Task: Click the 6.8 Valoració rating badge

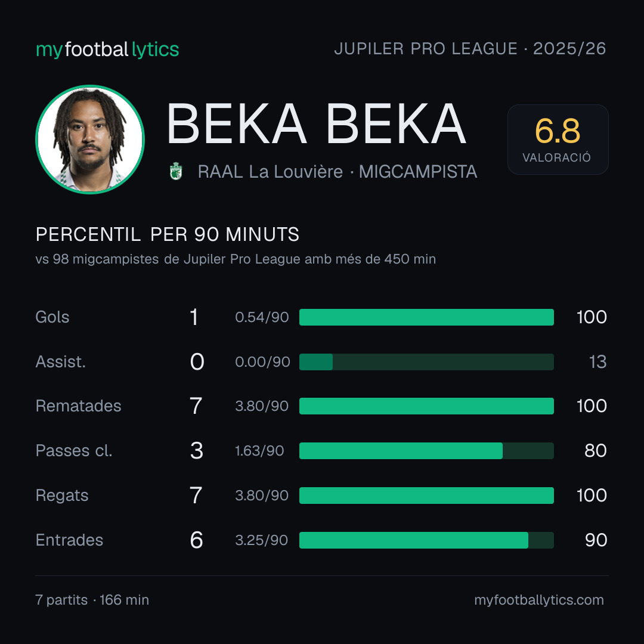Action: (558, 140)
